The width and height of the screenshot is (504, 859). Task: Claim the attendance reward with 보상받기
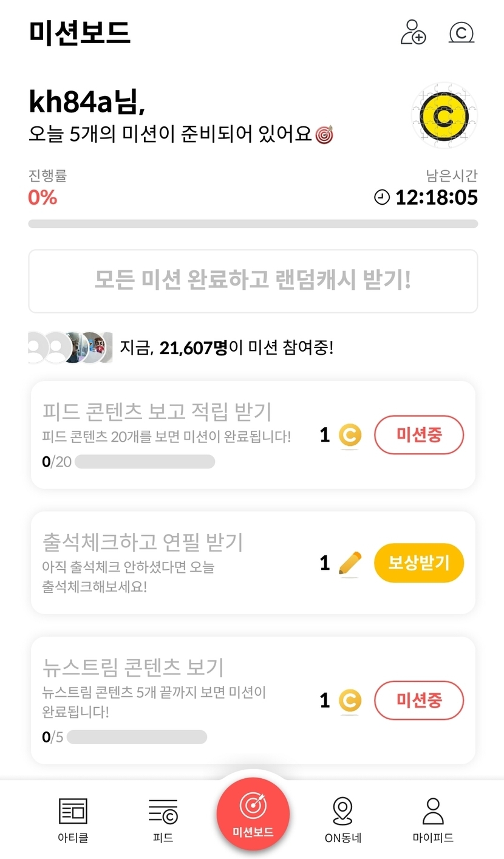click(x=418, y=563)
